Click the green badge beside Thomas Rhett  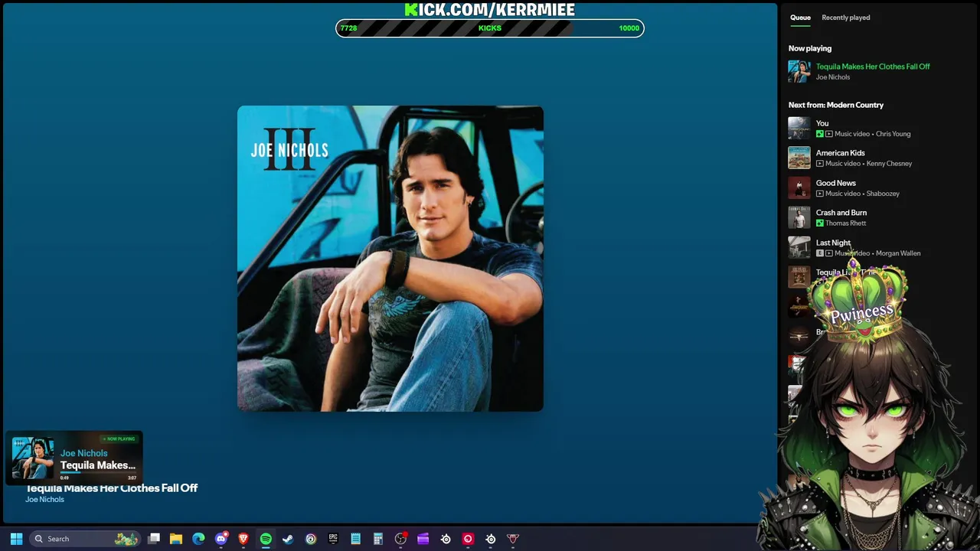(x=820, y=223)
